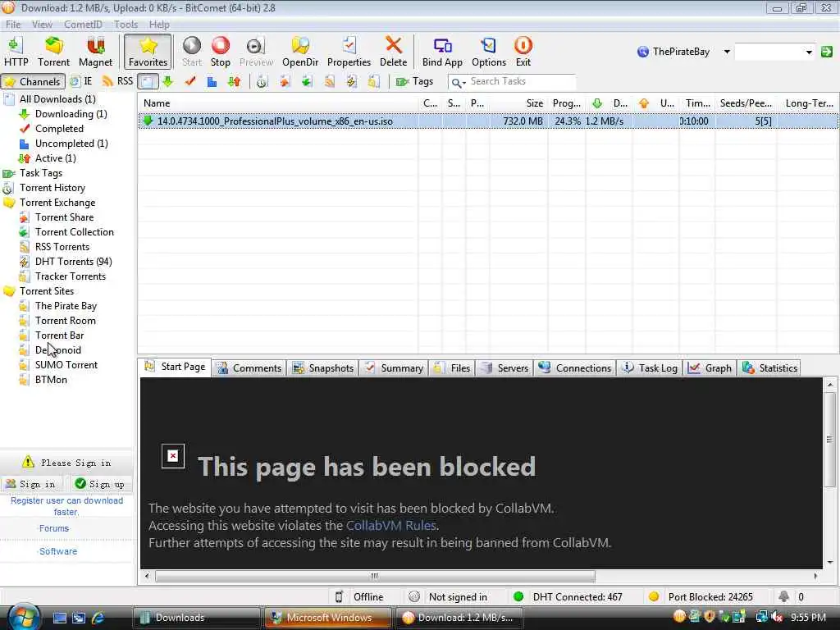Open the Comments tab
Viewport: 840px width, 630px height.
pos(249,368)
